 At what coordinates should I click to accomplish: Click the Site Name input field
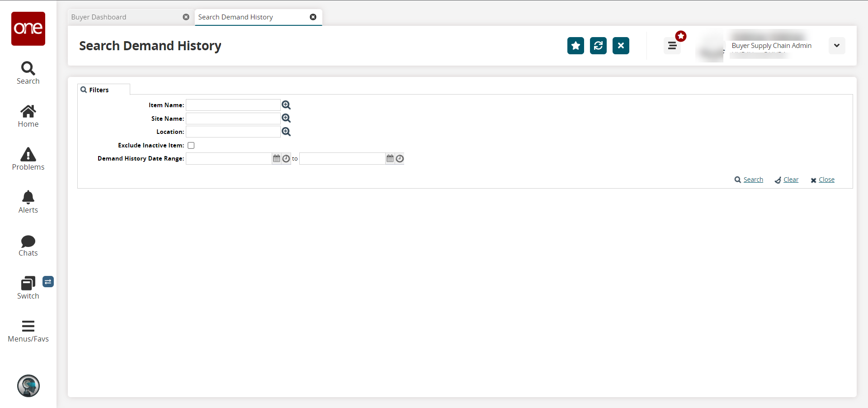[233, 119]
